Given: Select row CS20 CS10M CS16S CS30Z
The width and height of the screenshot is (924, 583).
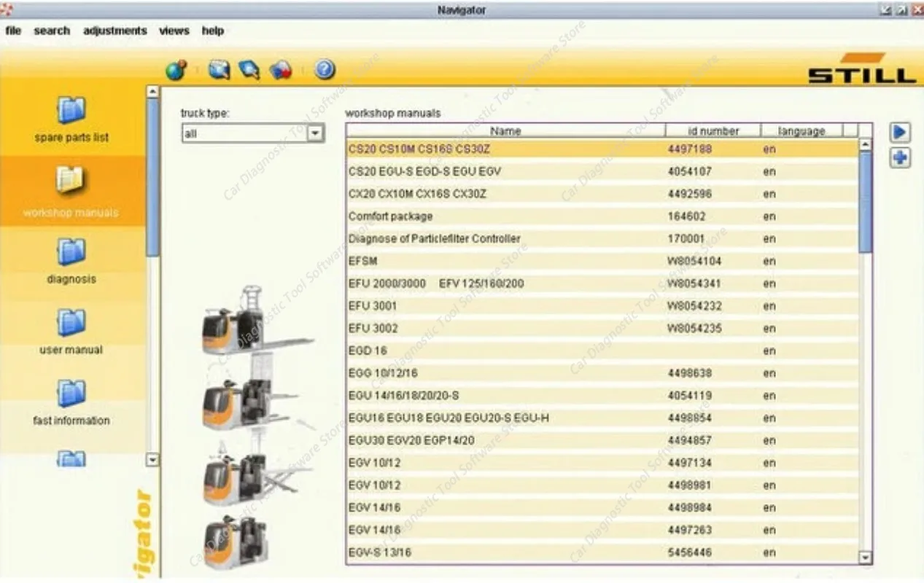Looking at the screenshot, I should point(602,149).
